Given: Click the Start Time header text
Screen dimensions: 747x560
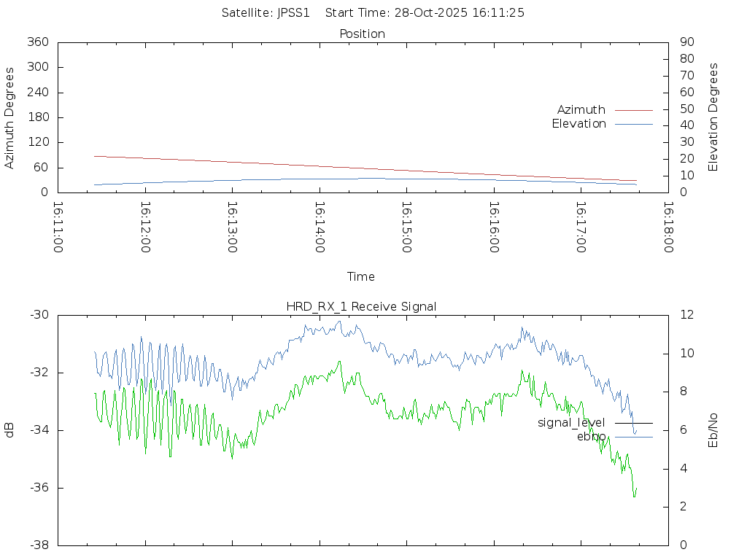Looking at the screenshot, I should 425,13.
